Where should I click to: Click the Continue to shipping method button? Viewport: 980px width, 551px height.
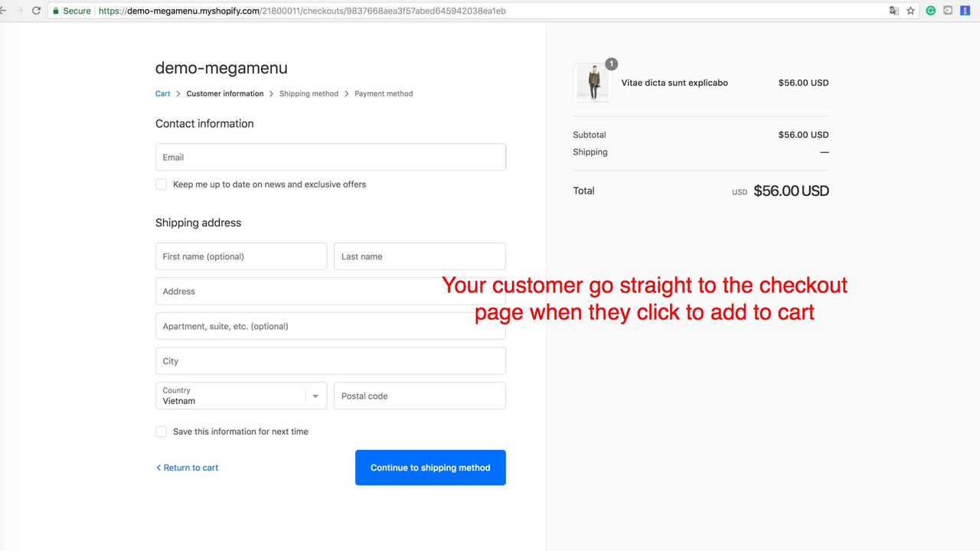coord(430,467)
